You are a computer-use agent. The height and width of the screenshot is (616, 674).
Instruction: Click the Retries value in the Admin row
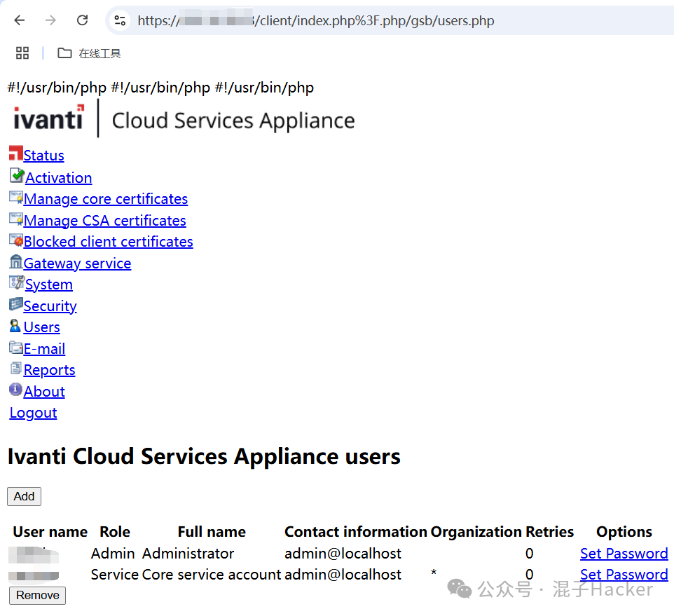point(529,554)
